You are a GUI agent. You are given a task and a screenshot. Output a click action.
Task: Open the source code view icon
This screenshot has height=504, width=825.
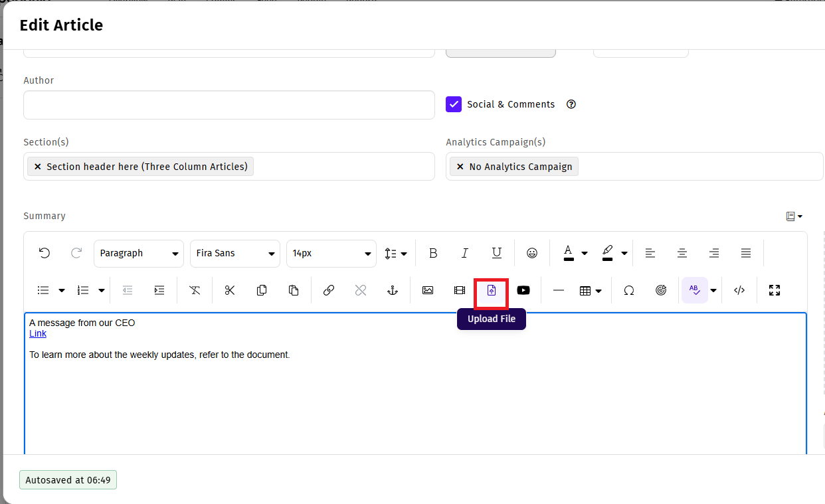click(739, 291)
